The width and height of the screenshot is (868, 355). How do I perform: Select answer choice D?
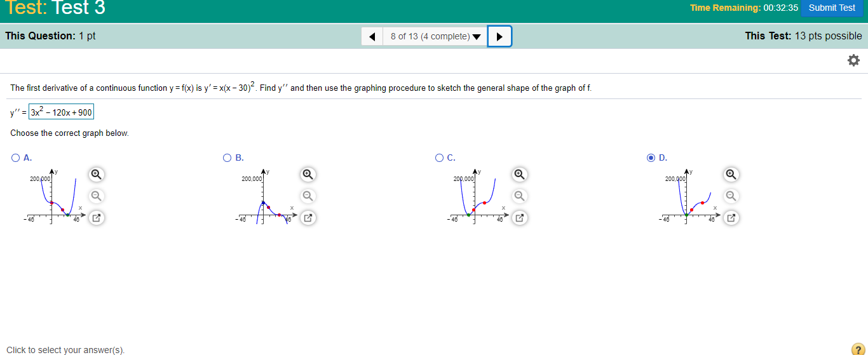point(651,157)
